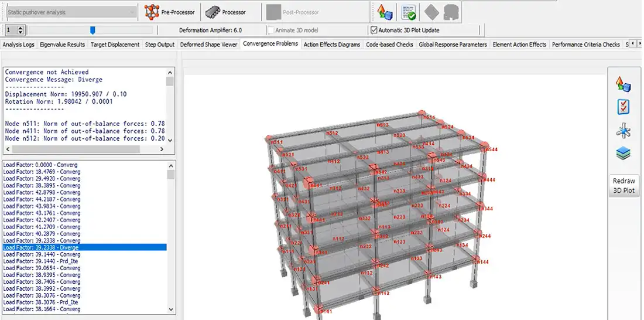The width and height of the screenshot is (644, 320).
Task: Open the Action Effects Diagrams tab
Action: pos(332,45)
